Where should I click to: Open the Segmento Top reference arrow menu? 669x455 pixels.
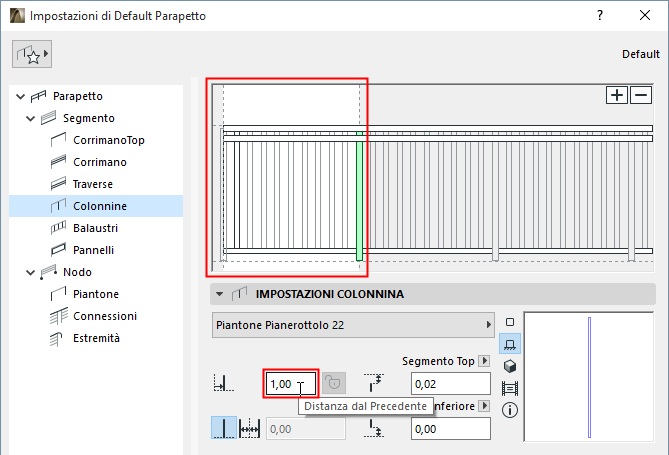tap(484, 361)
